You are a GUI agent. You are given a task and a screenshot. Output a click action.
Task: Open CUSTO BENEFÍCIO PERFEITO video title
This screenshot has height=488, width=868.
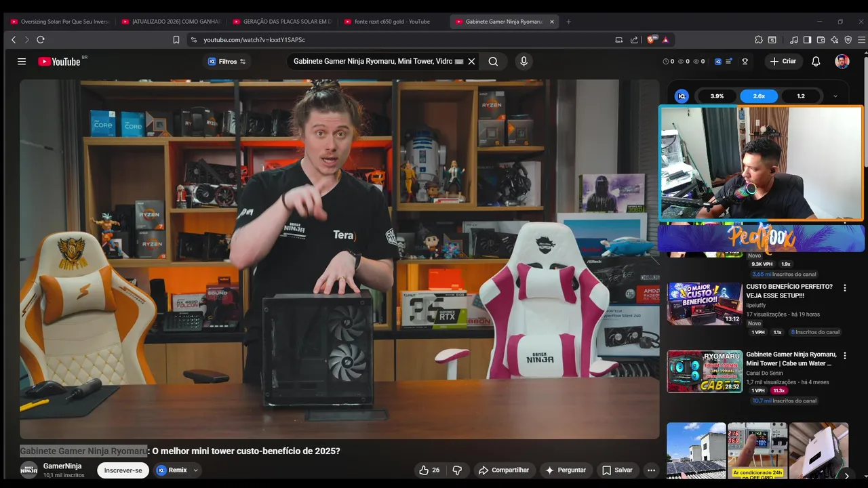789,291
